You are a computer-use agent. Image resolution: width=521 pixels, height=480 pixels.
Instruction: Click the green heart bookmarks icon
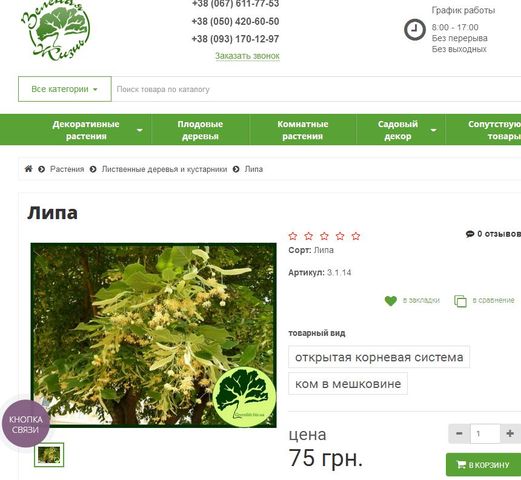coord(391,301)
